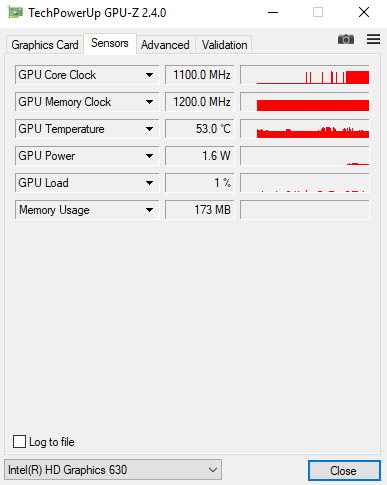Click the Close button

344,471
